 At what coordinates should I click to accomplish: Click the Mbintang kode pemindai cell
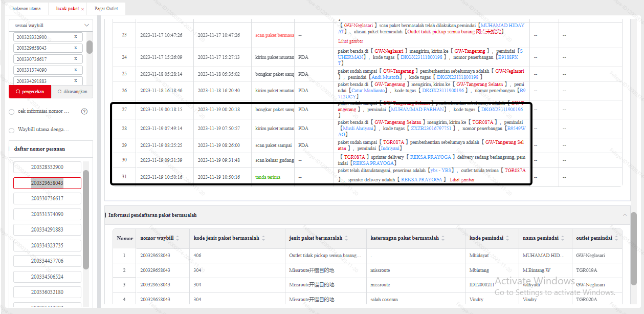[x=479, y=270]
